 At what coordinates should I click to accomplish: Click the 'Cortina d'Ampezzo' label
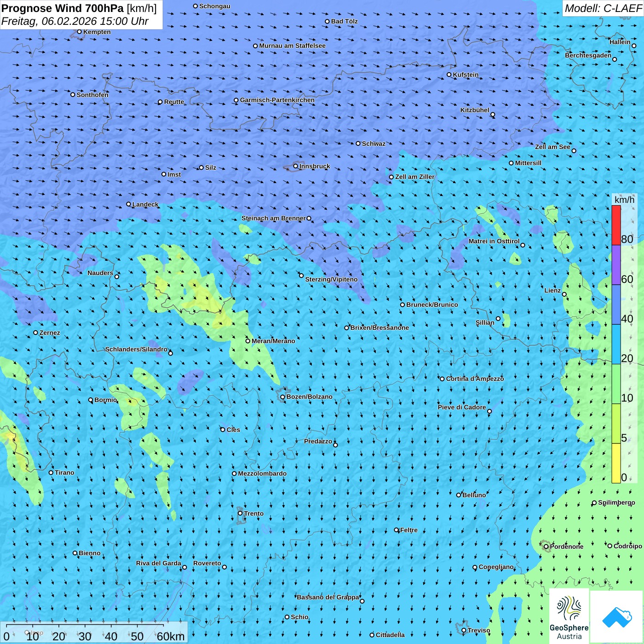pos(475,379)
